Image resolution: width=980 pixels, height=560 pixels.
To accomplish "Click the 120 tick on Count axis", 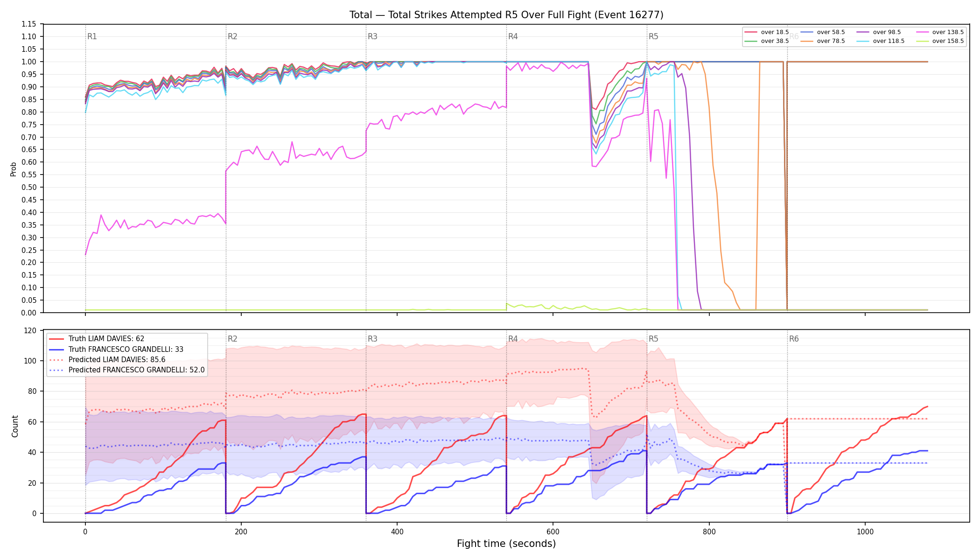I will tap(30, 330).
